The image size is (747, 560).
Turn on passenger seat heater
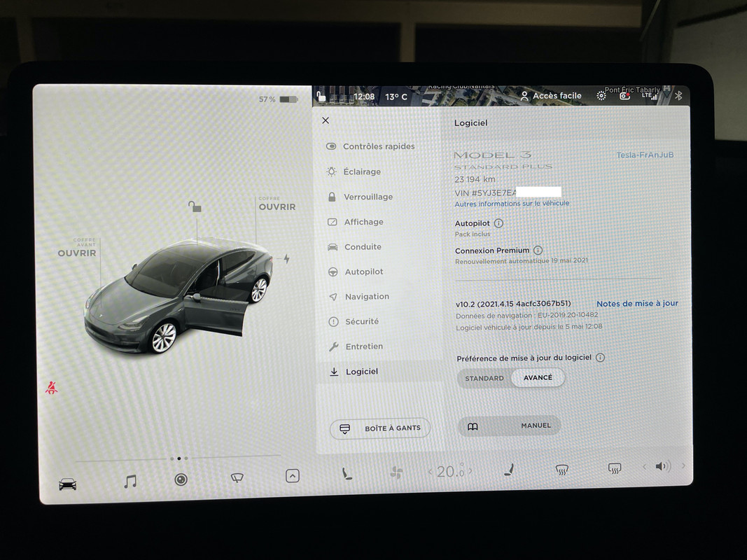pyautogui.click(x=509, y=470)
